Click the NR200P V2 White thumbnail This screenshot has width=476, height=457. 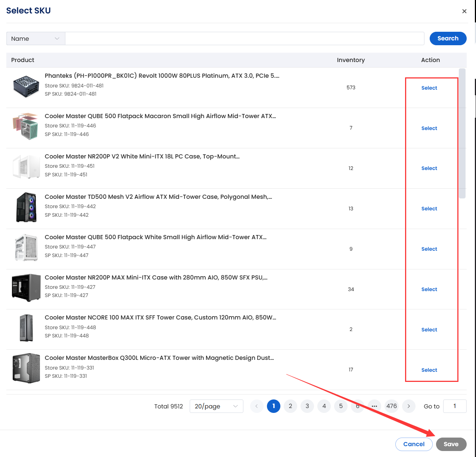[x=26, y=167]
